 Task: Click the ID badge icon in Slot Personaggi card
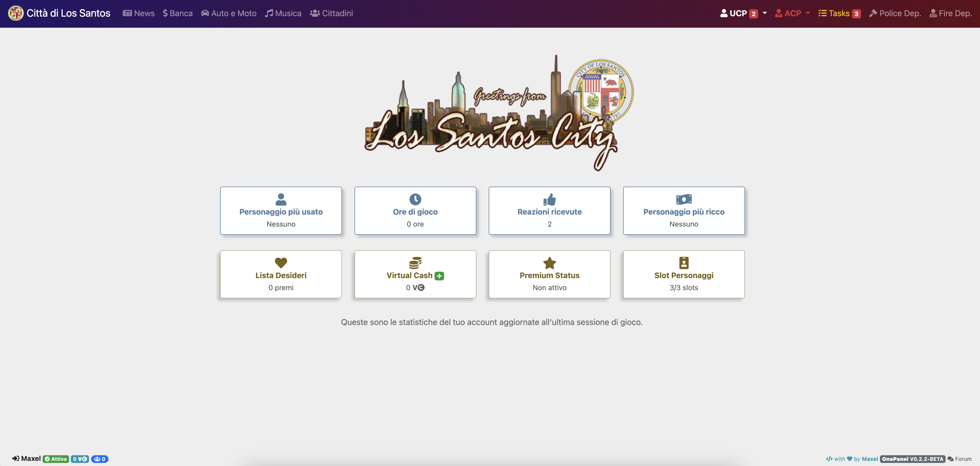(684, 263)
